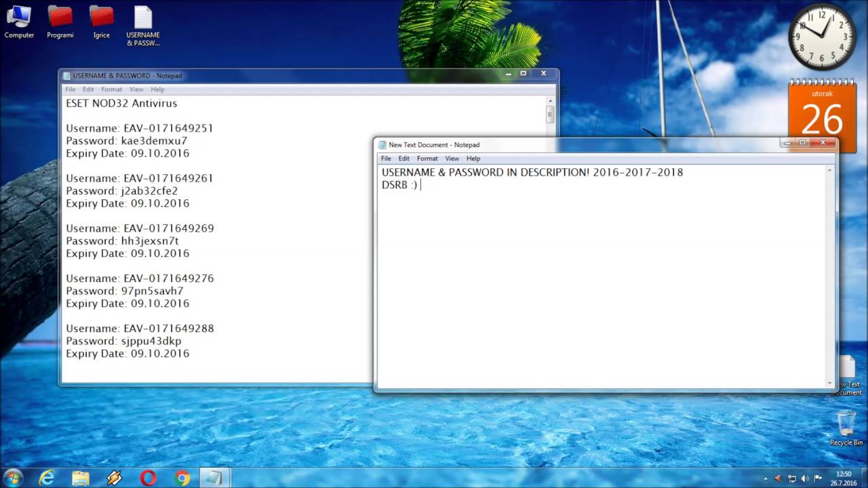Open Notepad system icon of New Text Document window
The height and width of the screenshot is (488, 868).
tap(382, 145)
